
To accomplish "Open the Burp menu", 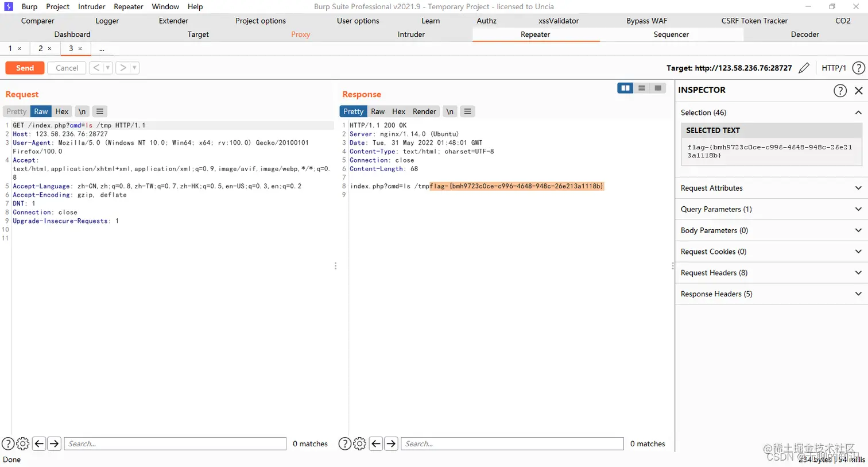I will tap(29, 6).
